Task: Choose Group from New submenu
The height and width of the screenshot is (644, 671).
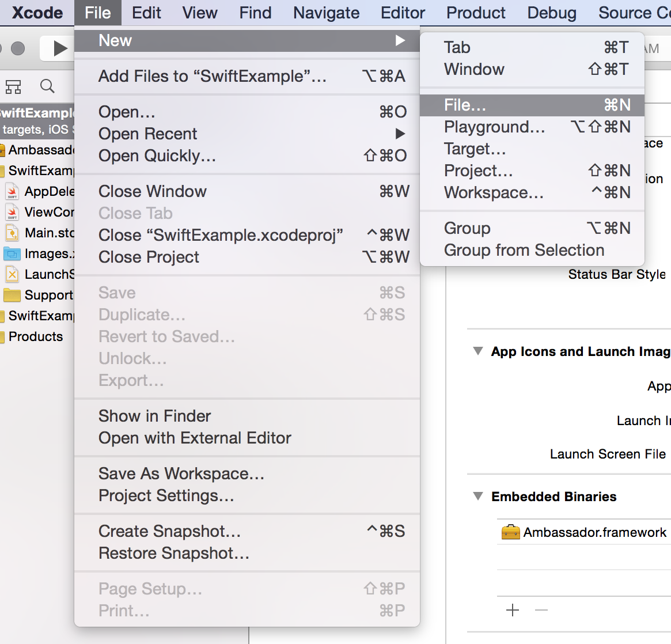Action: pyautogui.click(x=532, y=228)
